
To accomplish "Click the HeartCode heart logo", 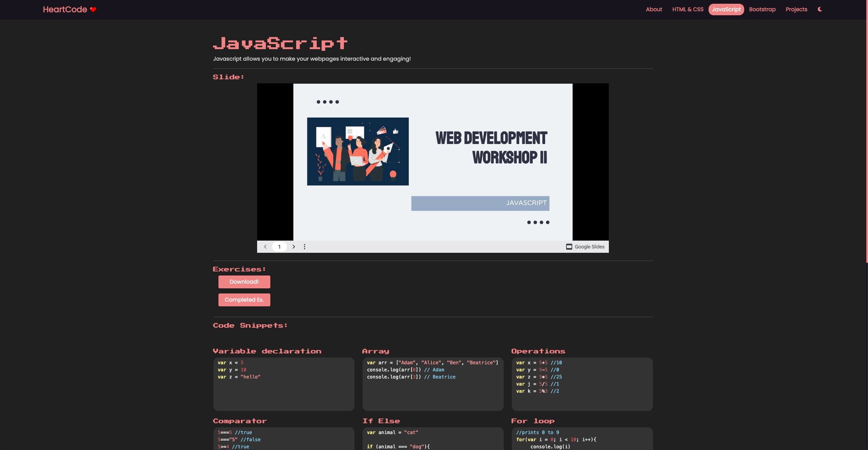I will pyautogui.click(x=93, y=9).
